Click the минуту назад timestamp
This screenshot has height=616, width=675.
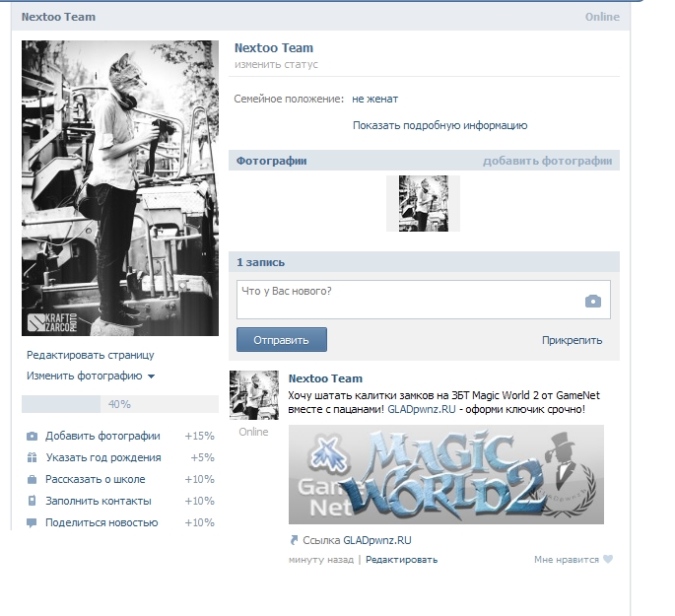click(x=320, y=560)
